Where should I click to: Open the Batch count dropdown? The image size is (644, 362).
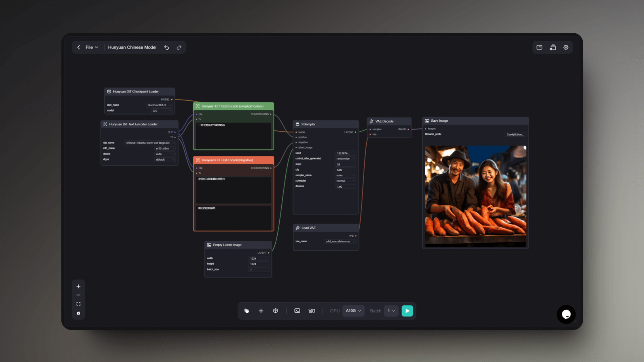[x=391, y=311]
